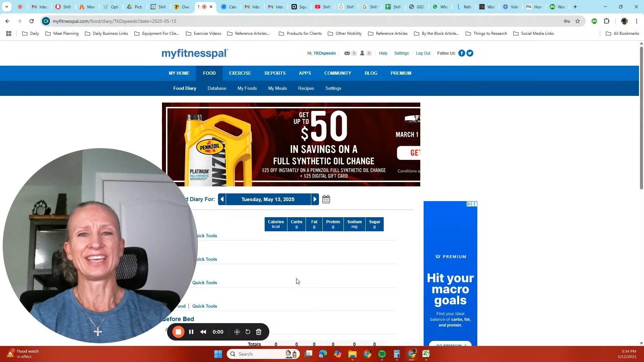The width and height of the screenshot is (644, 362).
Task: Go to next day in diary
Action: click(x=315, y=199)
